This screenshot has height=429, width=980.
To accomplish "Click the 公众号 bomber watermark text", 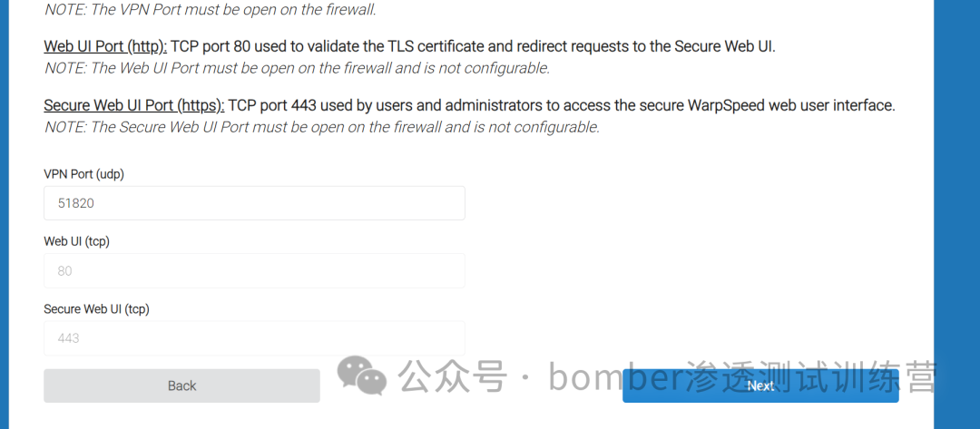I will [669, 376].
